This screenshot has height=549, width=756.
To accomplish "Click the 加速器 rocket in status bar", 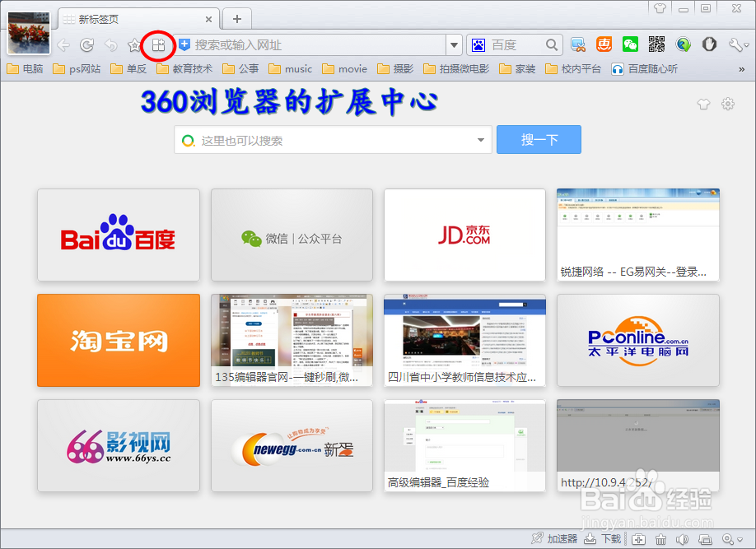I will point(554,538).
